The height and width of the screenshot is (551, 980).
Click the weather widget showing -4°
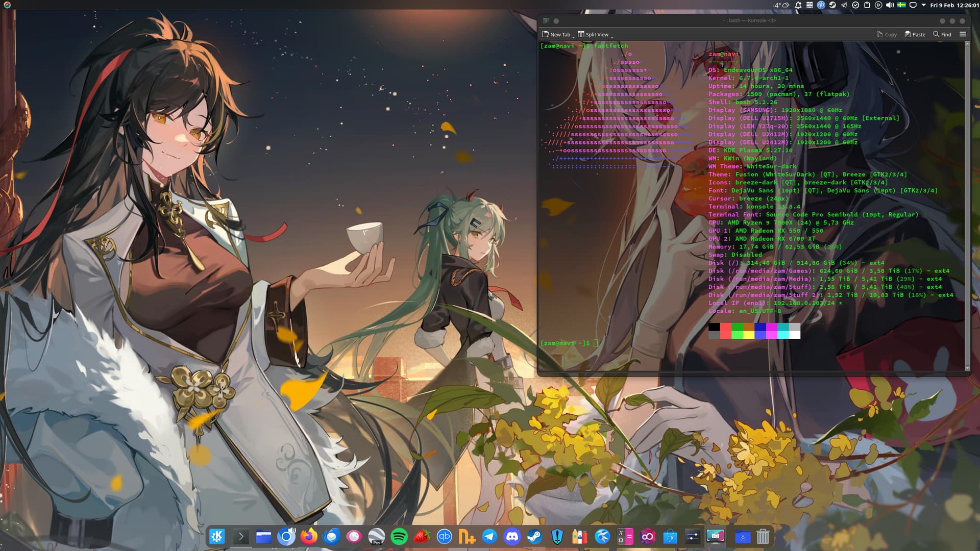pos(781,5)
